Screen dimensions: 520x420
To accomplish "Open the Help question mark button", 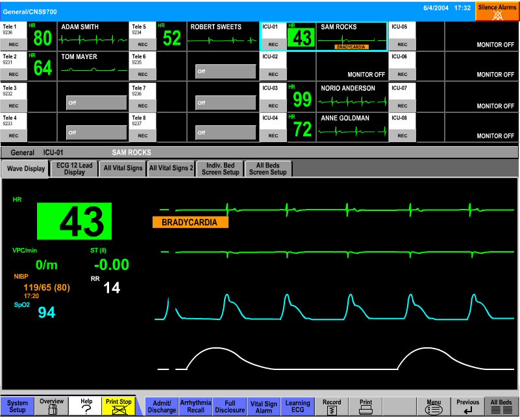I will click(86, 406).
